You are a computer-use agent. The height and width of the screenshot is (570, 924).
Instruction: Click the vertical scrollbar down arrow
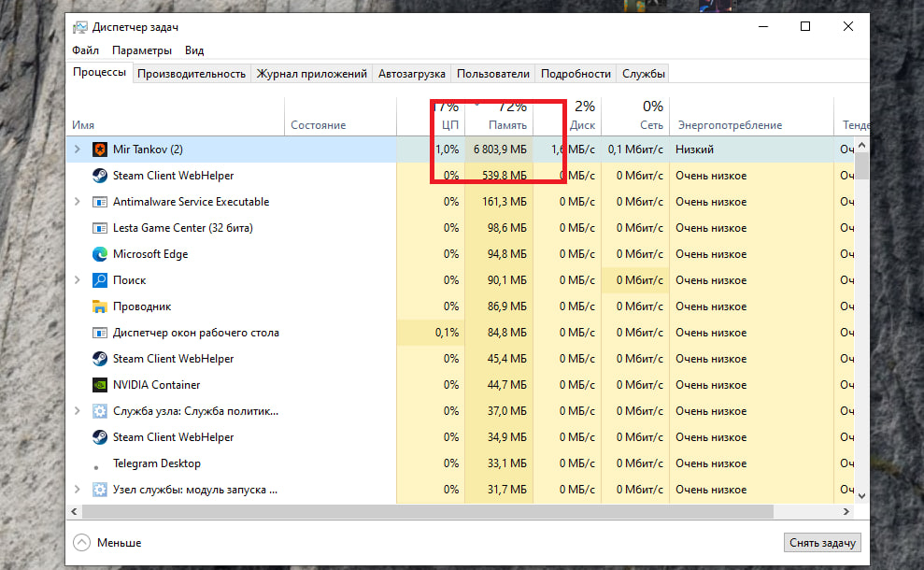861,496
